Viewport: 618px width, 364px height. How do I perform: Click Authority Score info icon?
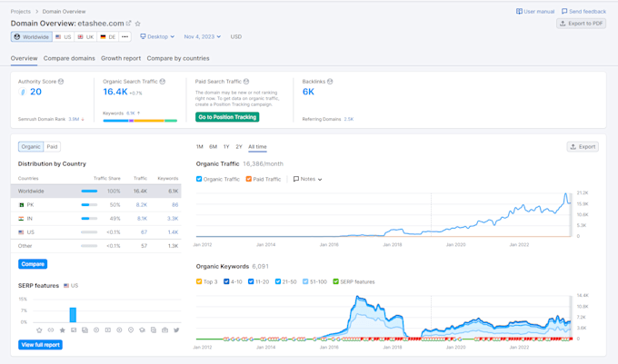[x=61, y=82]
